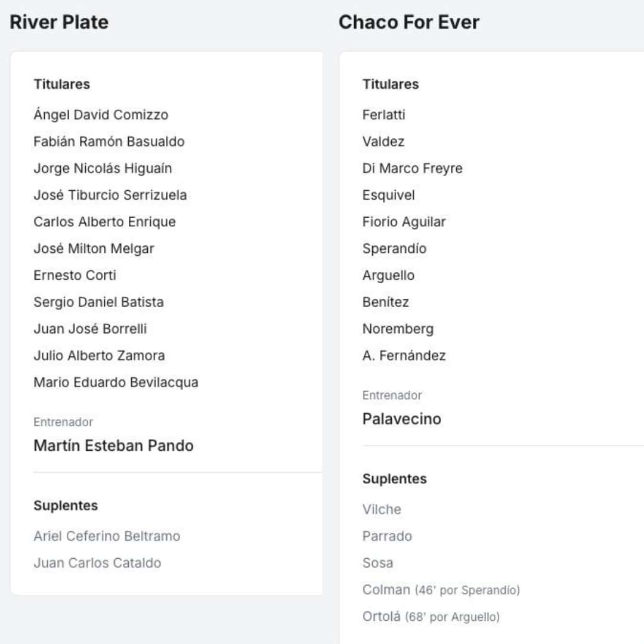The height and width of the screenshot is (644, 644).
Task: Click substitute Vilche
Action: coord(382,509)
